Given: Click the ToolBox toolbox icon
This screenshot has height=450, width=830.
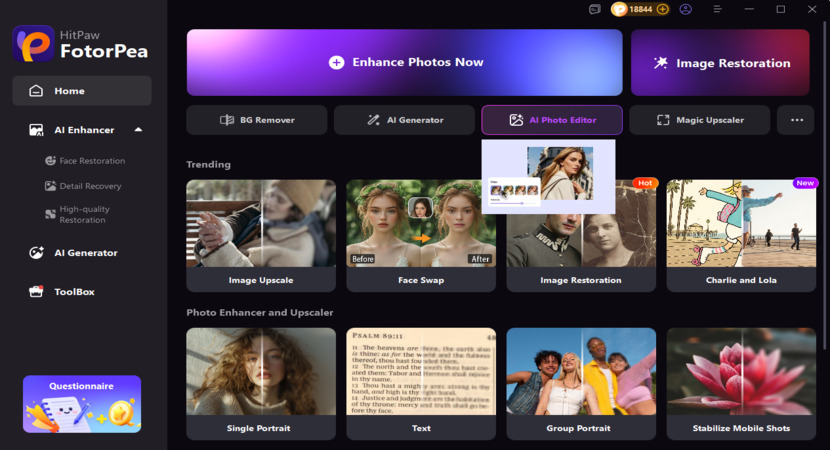Looking at the screenshot, I should [x=36, y=291].
